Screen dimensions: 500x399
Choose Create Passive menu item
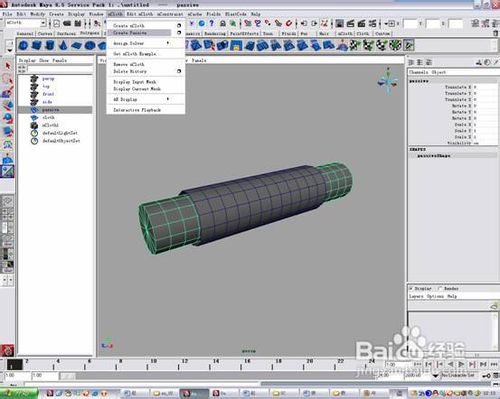pyautogui.click(x=130, y=33)
